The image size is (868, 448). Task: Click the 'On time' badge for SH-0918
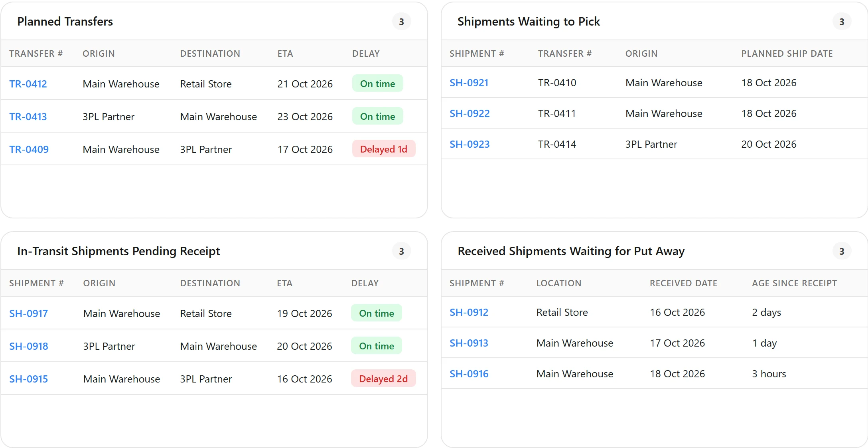click(377, 346)
